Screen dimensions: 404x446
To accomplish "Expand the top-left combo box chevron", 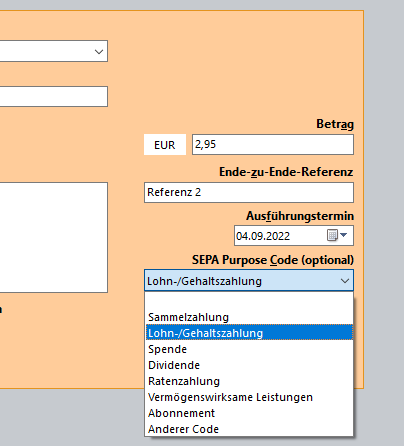I will point(99,51).
